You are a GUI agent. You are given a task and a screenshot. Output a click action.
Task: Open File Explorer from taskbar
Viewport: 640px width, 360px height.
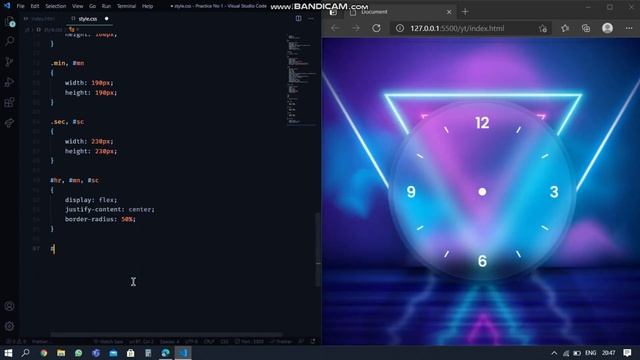pos(61,353)
